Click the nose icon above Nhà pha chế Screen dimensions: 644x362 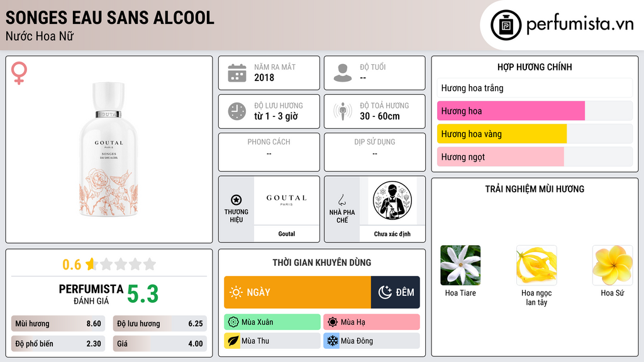point(341,200)
